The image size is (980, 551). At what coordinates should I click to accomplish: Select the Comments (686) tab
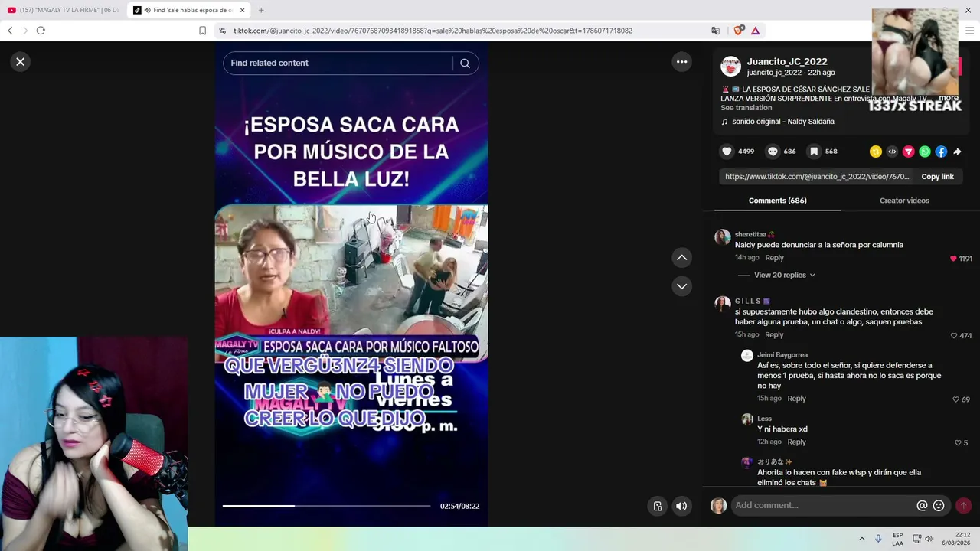777,201
